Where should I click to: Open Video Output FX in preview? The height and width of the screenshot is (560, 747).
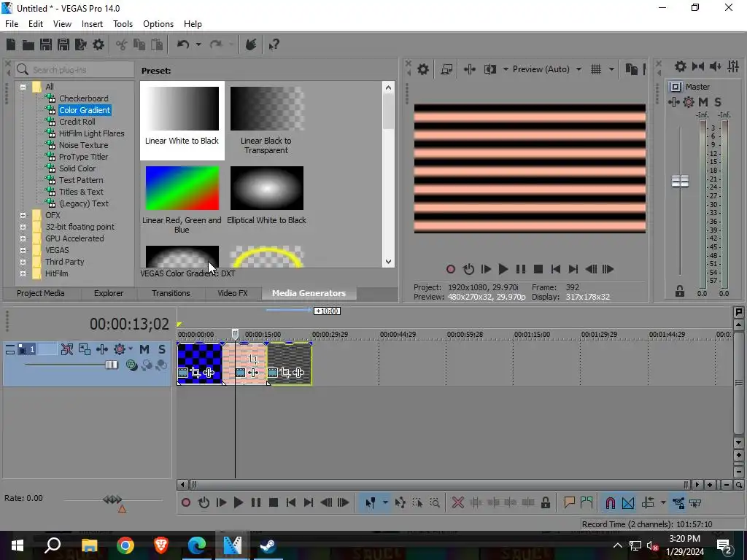pyautogui.click(x=469, y=69)
